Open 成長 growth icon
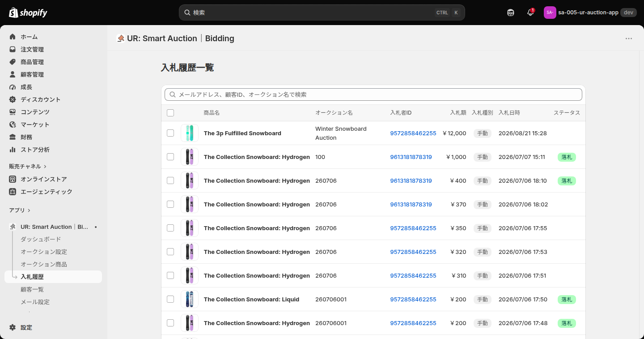This screenshot has height=339, width=644. pos(13,87)
